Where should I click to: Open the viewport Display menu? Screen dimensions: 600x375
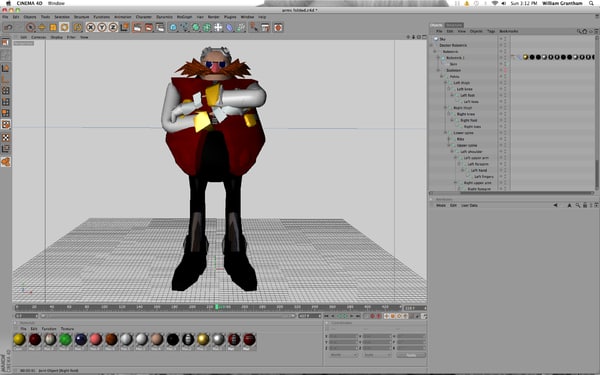[x=57, y=37]
